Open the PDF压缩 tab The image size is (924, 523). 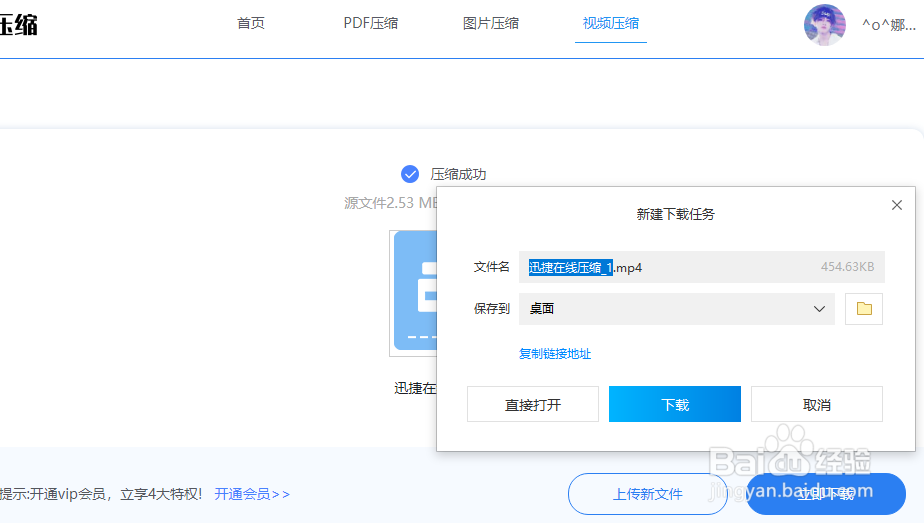[x=371, y=23]
